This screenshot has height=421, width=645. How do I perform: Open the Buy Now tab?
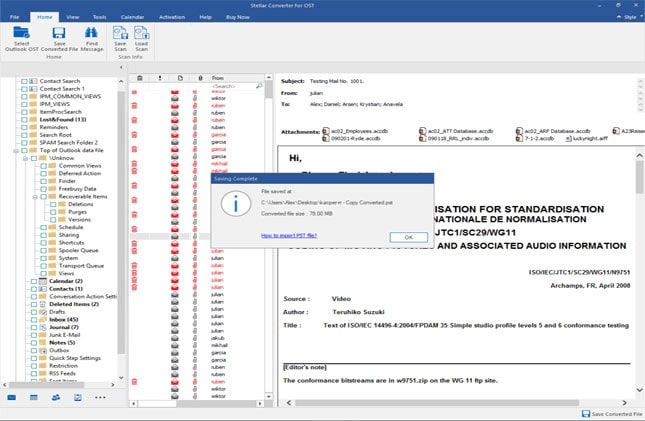click(238, 17)
